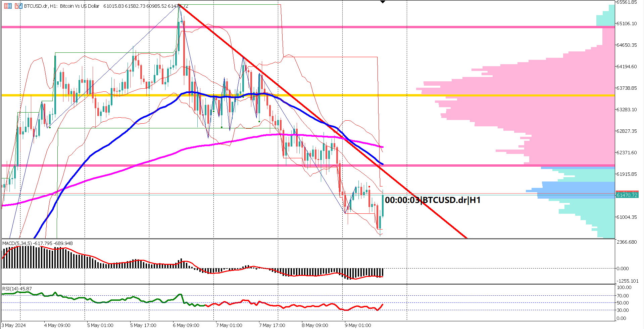The image size is (644, 329).
Task: Click the 65561.85 value on the price scale
Action: pyautogui.click(x=626, y=3)
